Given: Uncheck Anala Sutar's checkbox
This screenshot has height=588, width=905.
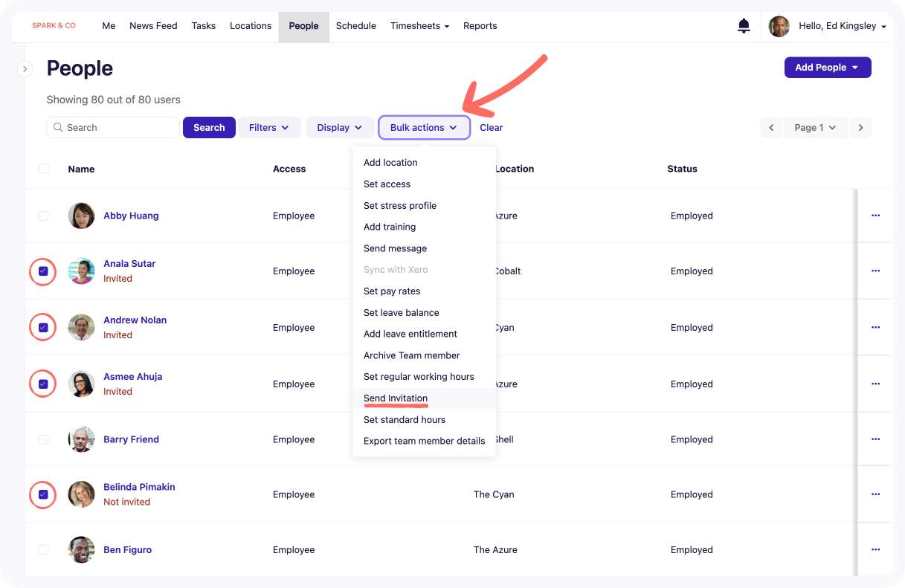Looking at the screenshot, I should pos(43,271).
